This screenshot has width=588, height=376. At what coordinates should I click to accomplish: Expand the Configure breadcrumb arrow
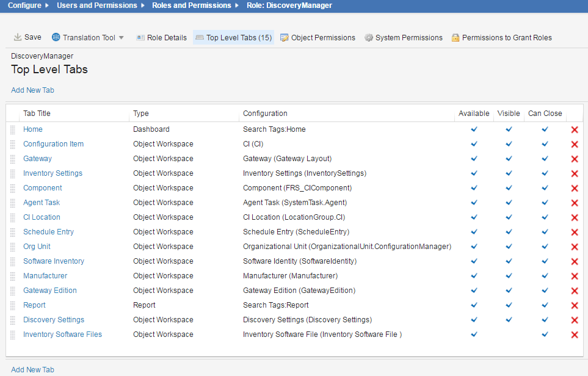point(47,5)
